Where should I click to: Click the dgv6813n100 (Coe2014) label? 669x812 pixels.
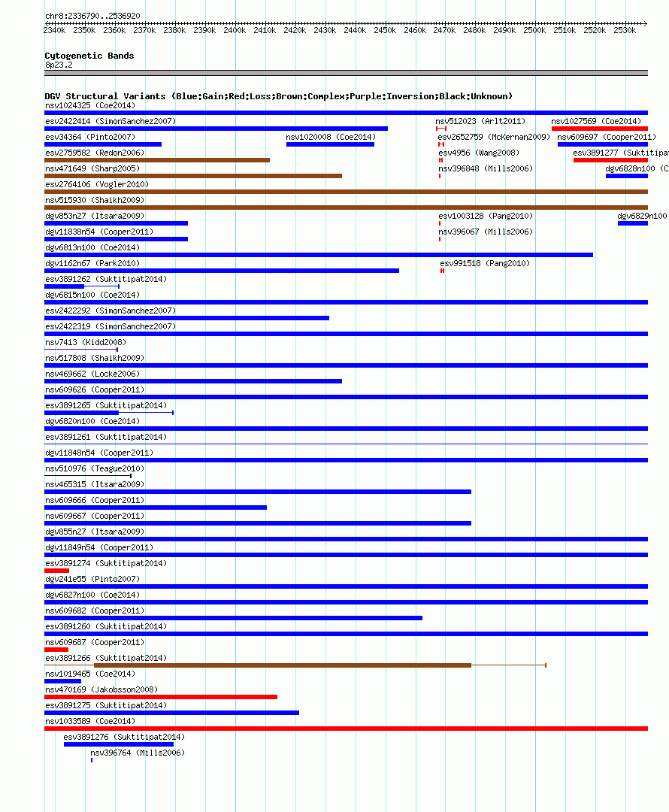(x=92, y=247)
